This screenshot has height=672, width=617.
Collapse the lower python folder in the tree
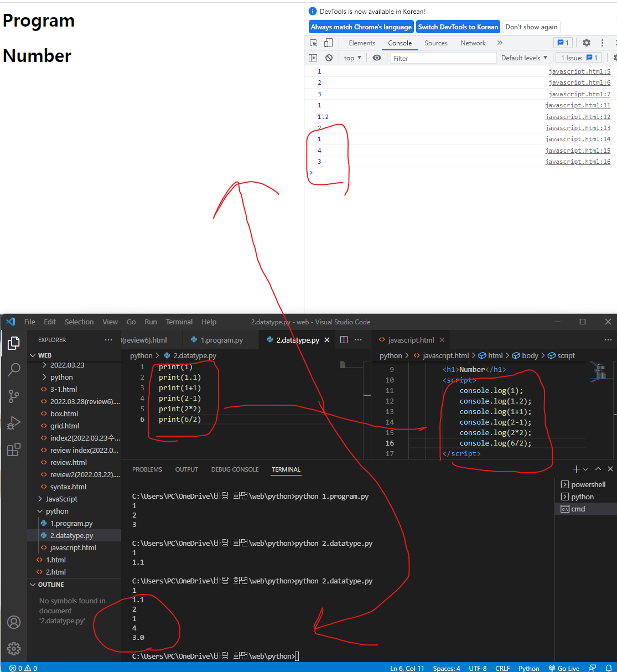click(57, 511)
